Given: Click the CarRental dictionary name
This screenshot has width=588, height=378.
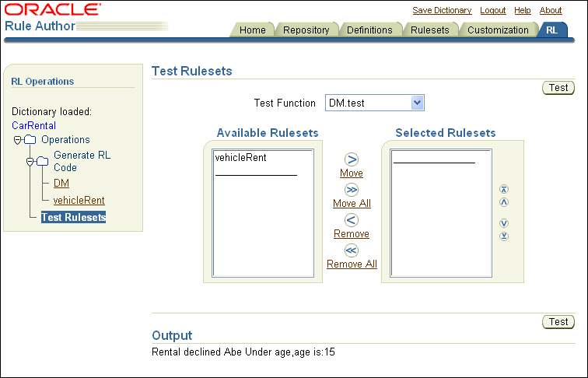Looking at the screenshot, I should coord(33,126).
